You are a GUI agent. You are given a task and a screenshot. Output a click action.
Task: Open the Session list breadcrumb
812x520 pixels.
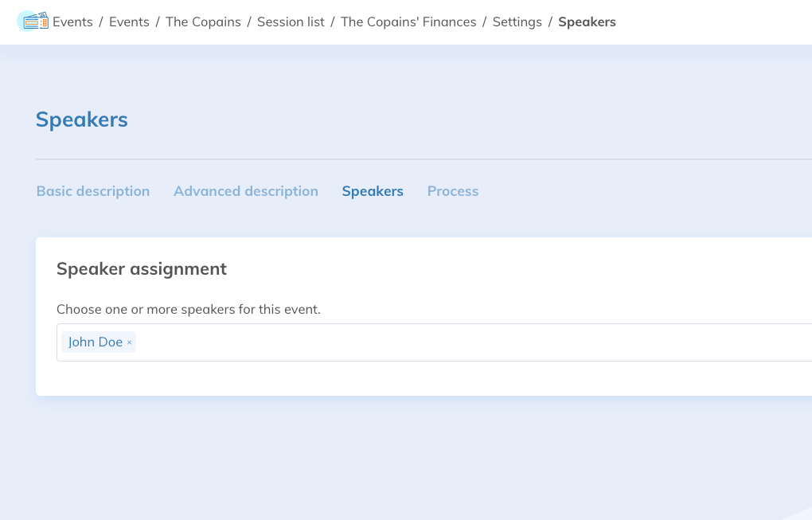tap(291, 22)
